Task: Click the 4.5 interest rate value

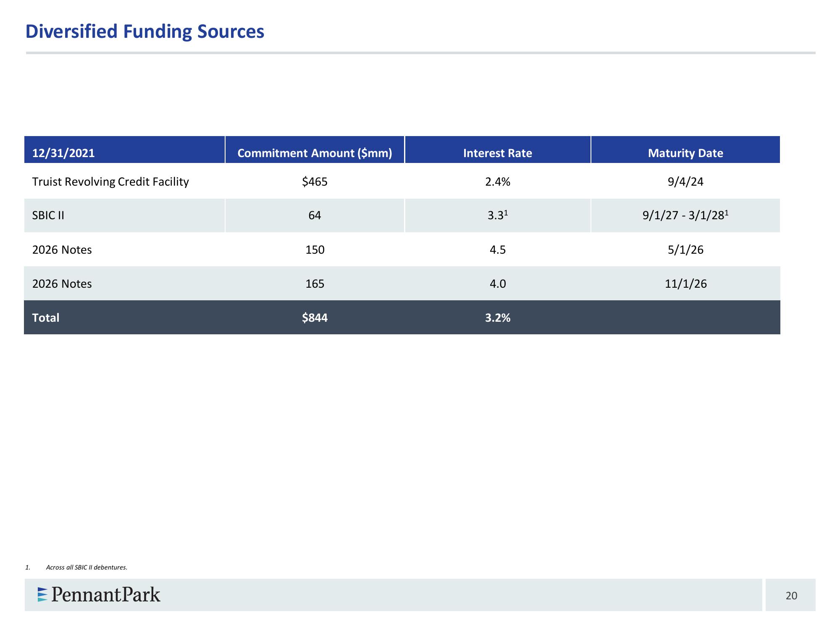Action: [x=498, y=250]
